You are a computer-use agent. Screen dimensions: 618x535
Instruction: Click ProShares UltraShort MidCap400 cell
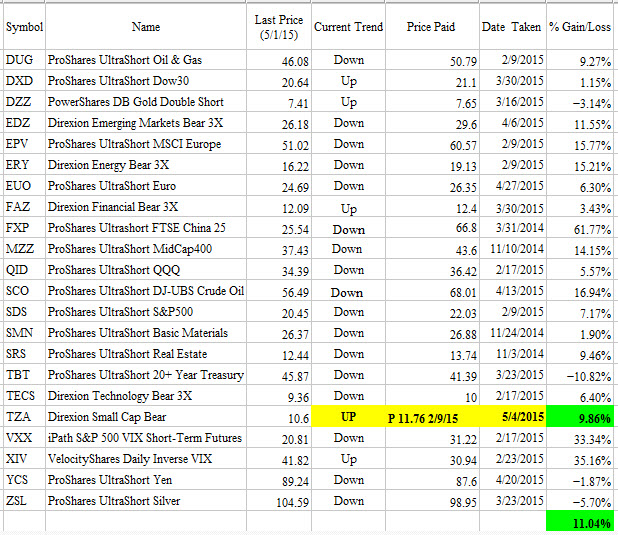coord(146,249)
